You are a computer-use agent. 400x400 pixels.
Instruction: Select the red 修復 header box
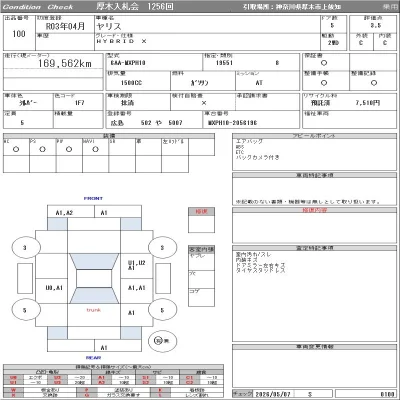point(201,212)
